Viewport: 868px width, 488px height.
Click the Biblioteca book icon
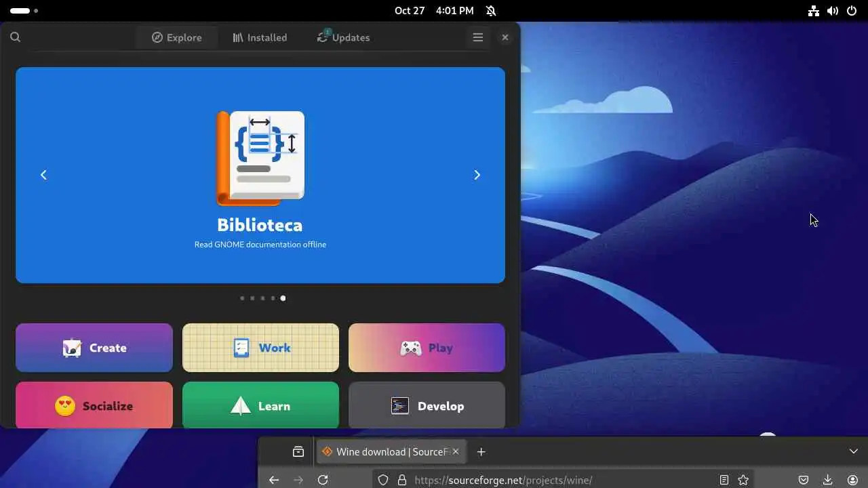click(260, 158)
